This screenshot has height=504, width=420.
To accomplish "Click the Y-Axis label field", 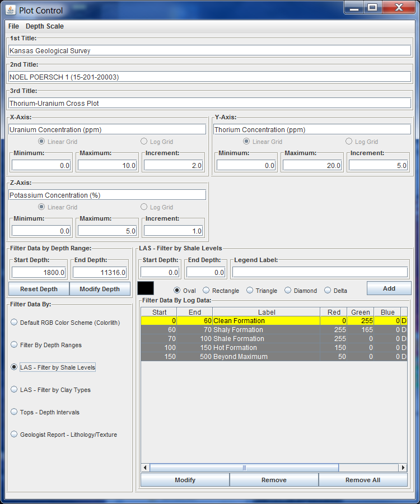I will 312,129.
